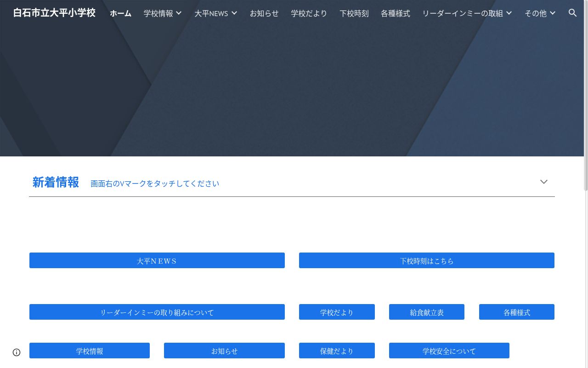Open リーダーインミーの取り組みについて button

157,312
